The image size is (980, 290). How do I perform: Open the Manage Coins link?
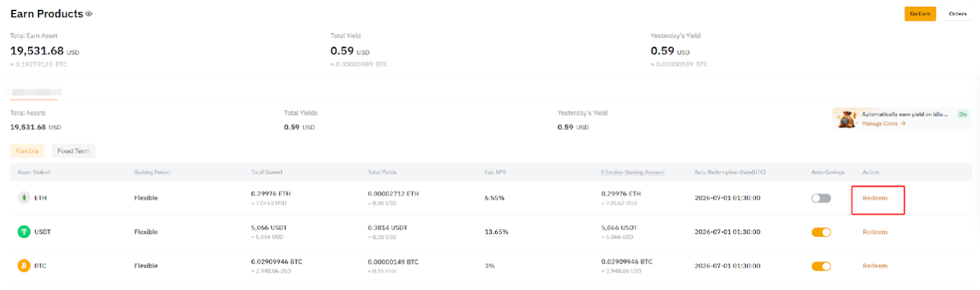point(880,124)
